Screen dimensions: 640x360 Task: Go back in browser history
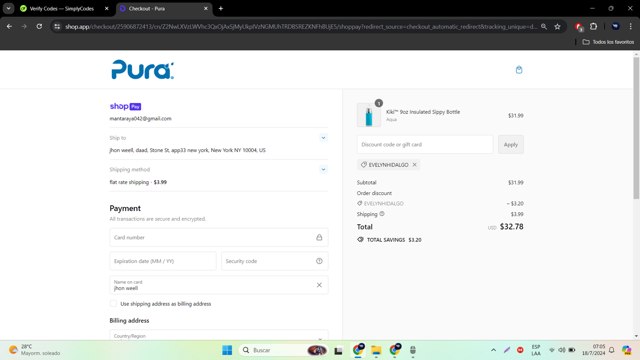[x=9, y=27]
